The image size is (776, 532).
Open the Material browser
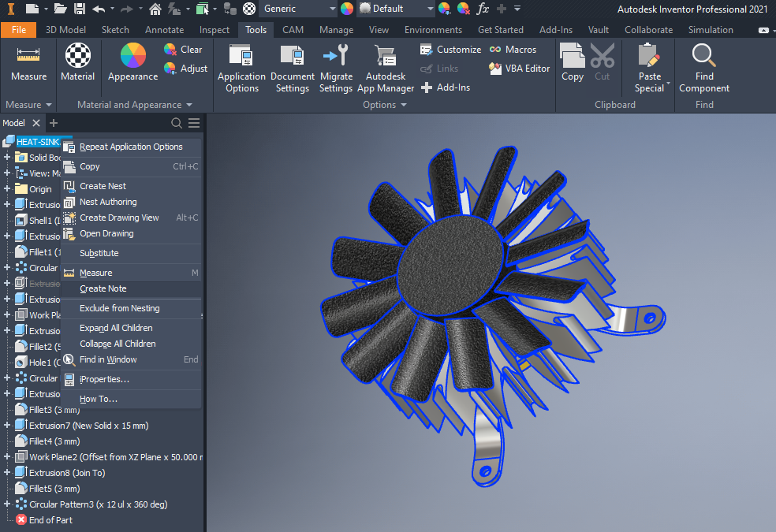[x=78, y=63]
